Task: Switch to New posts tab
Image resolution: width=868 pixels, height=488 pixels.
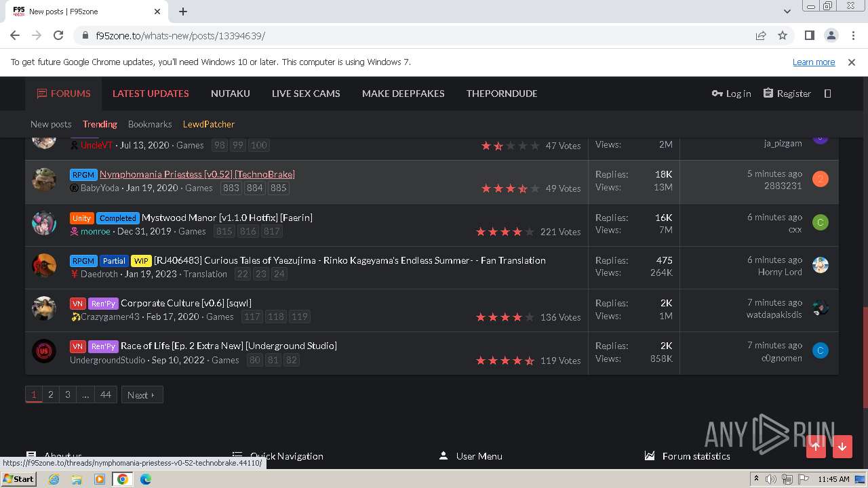Action: tap(51, 124)
